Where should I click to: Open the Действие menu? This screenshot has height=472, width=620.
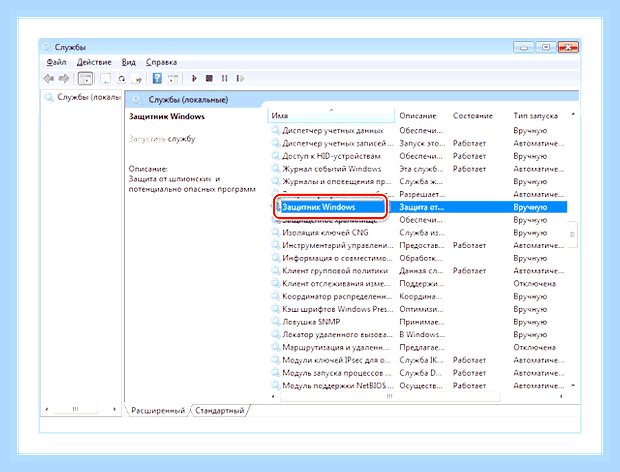coord(94,62)
